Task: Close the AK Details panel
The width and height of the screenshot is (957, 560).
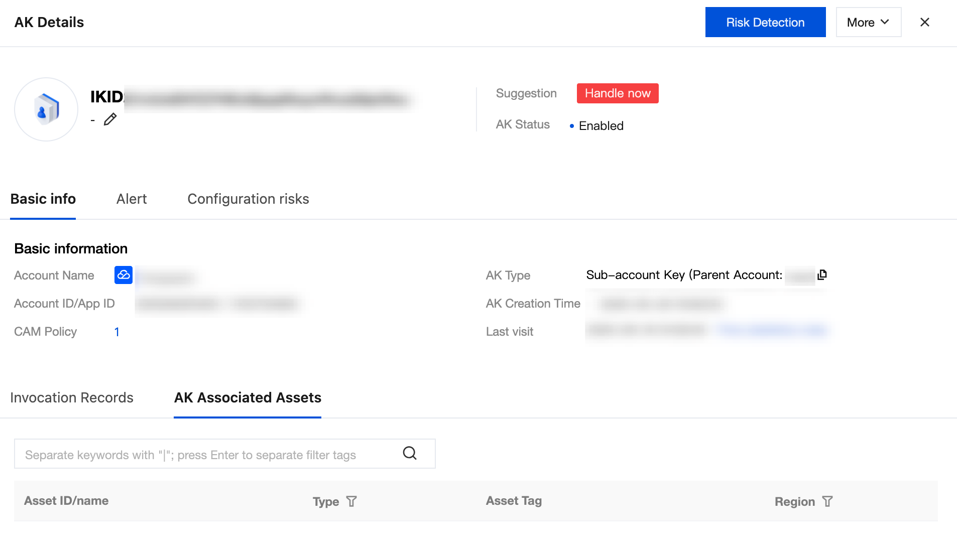Action: point(924,22)
